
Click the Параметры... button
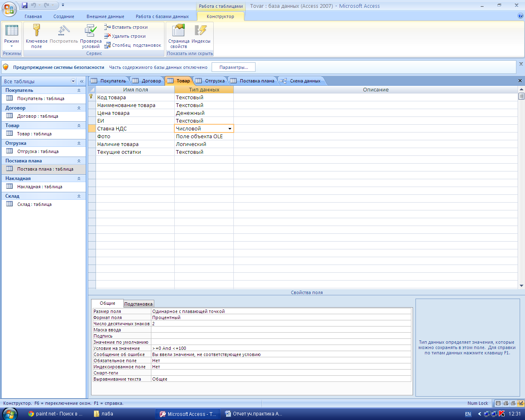pos(233,67)
